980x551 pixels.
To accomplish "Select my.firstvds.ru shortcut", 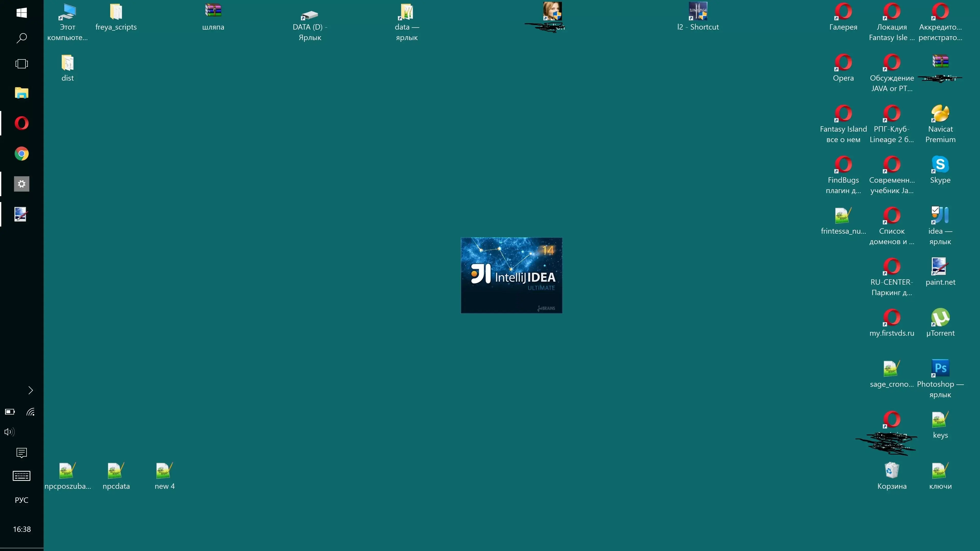I will pyautogui.click(x=892, y=323).
